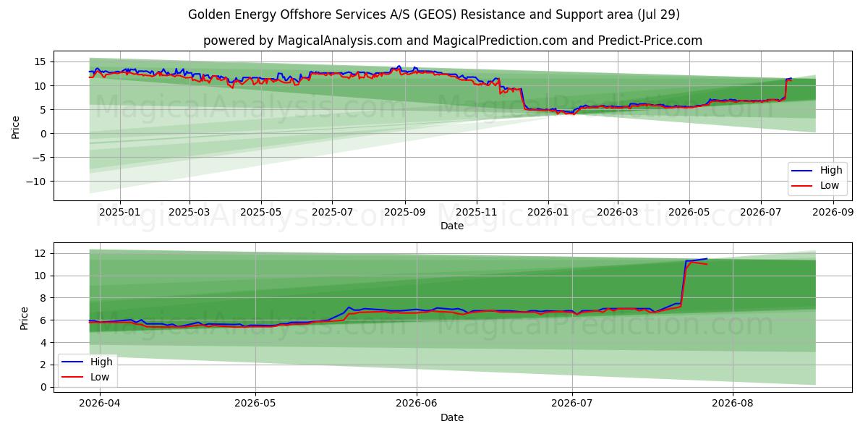Click the High legend entry in the recent-months chart
Viewport: 868px width, 434px height.
point(87,362)
